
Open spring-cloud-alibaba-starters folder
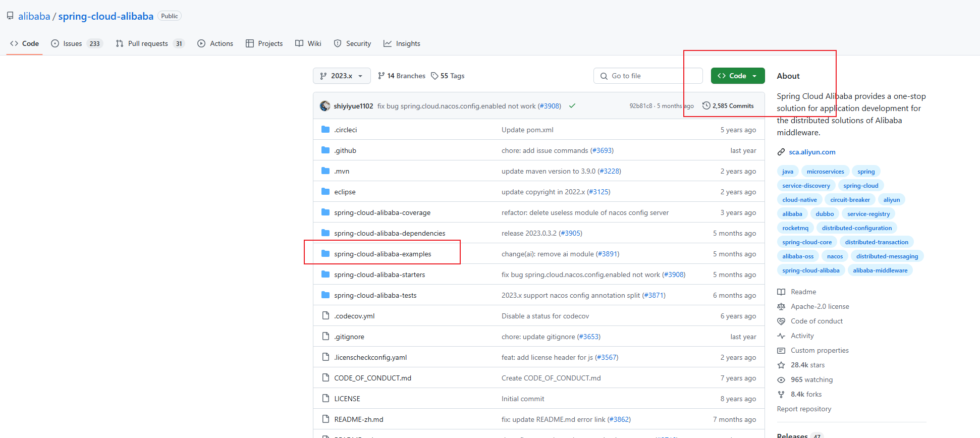coord(379,275)
